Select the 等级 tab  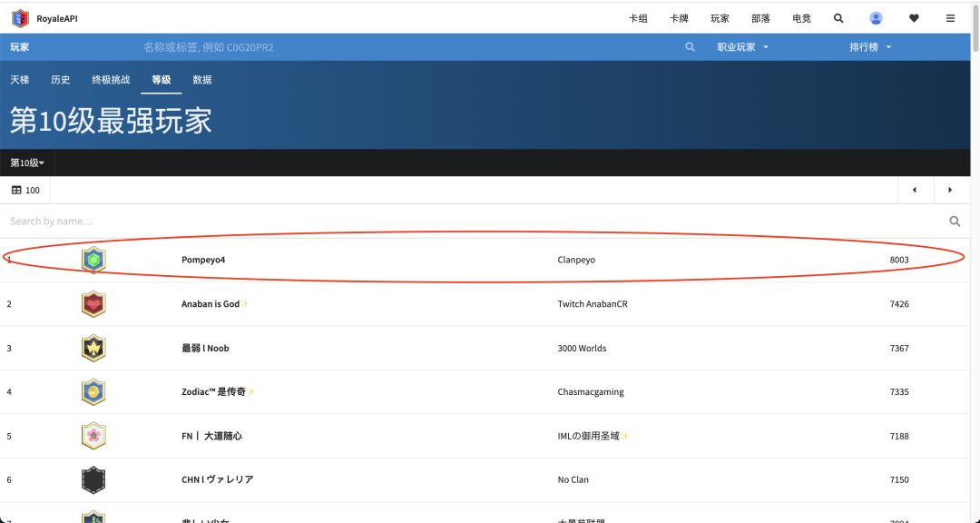tap(162, 80)
